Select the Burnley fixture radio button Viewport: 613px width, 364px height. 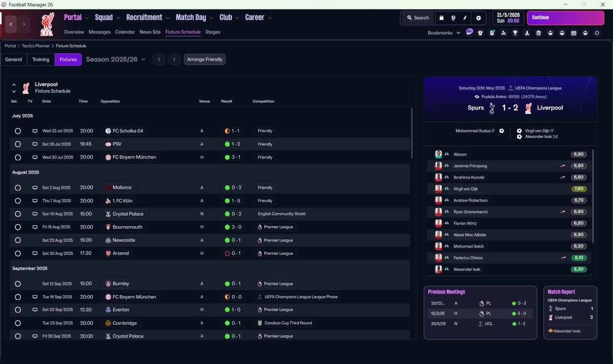click(x=18, y=284)
